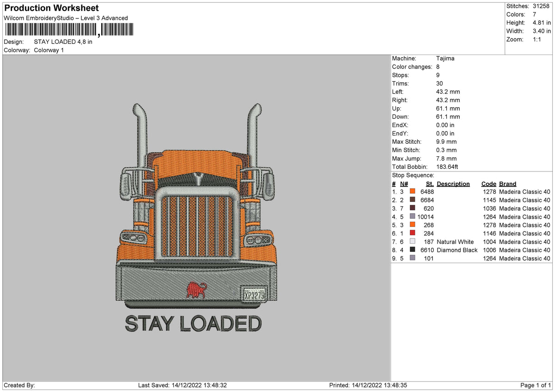Click the Madeira Classic 40 brand link
The image size is (555, 392).
[x=524, y=191]
